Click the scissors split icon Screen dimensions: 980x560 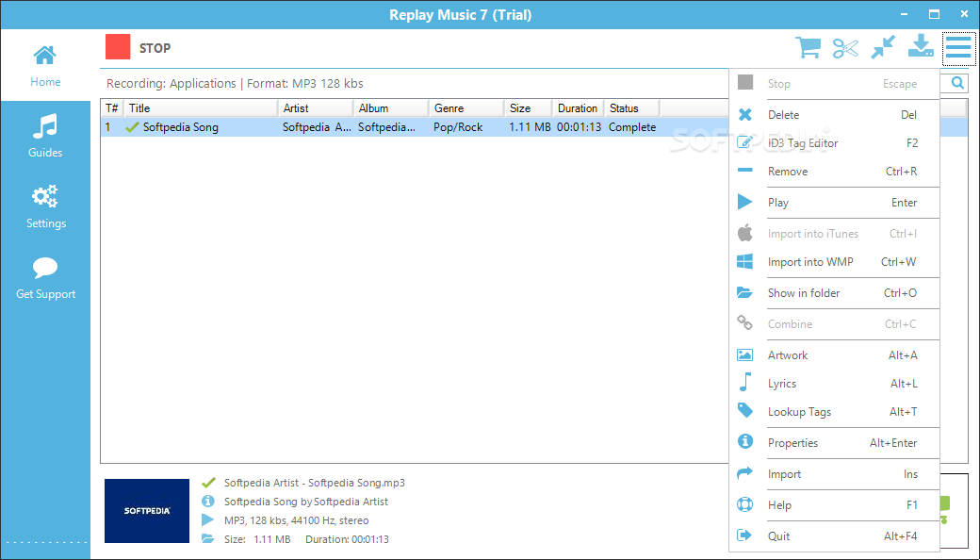[845, 48]
